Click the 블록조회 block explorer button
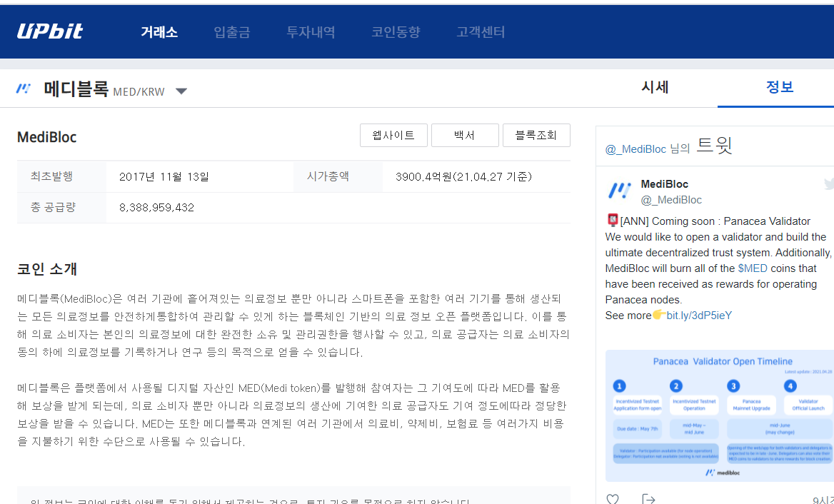 [x=536, y=135]
